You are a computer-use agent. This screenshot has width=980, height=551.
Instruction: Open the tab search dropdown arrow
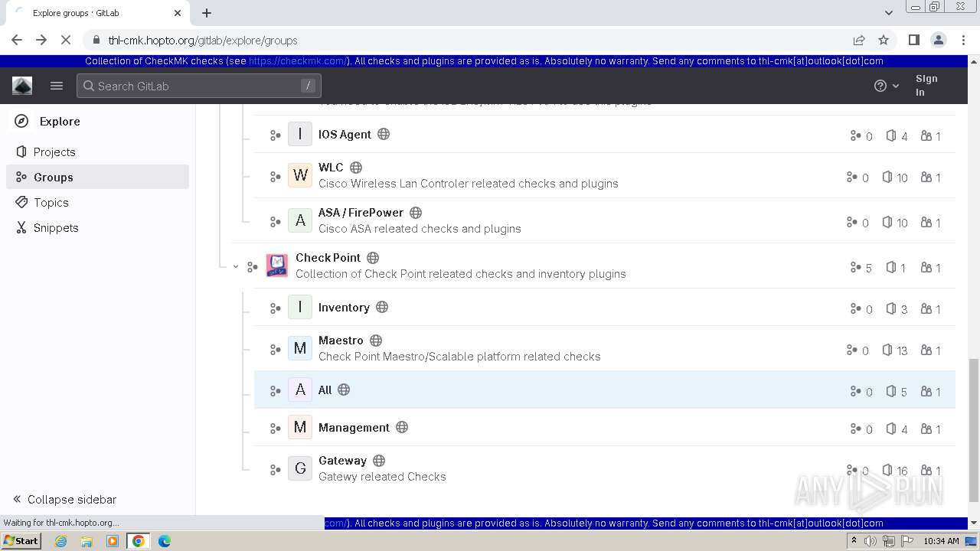[888, 13]
